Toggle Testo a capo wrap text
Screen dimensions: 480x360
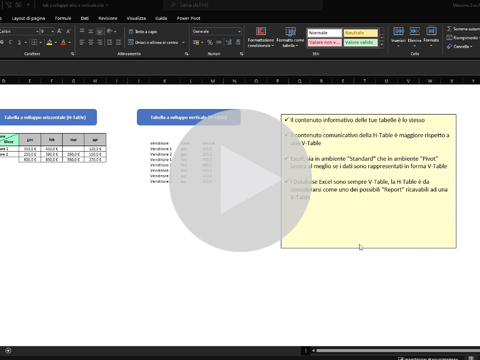coord(143,32)
